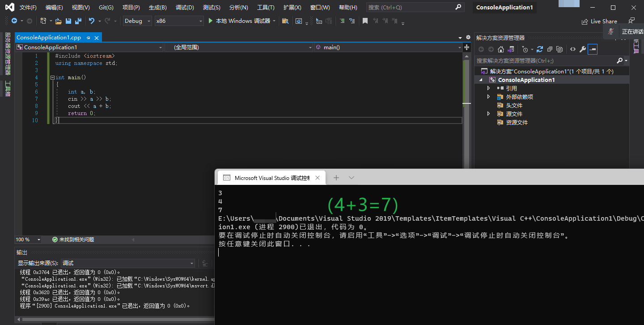This screenshot has width=644, height=325.
Task: Click the Save All toolbar icon
Action: click(78, 21)
